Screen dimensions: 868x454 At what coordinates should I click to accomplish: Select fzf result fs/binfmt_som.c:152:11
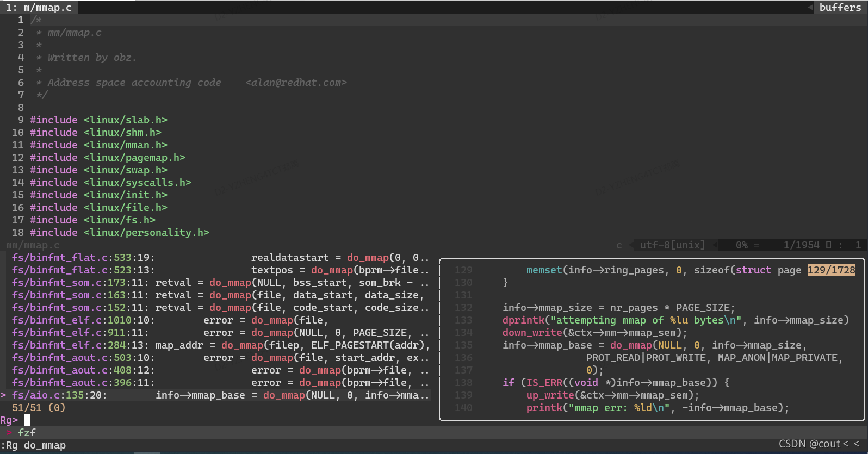click(221, 308)
